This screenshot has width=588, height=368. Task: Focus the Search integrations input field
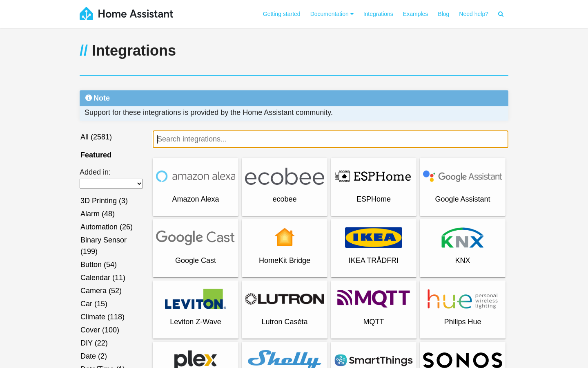pyautogui.click(x=330, y=139)
